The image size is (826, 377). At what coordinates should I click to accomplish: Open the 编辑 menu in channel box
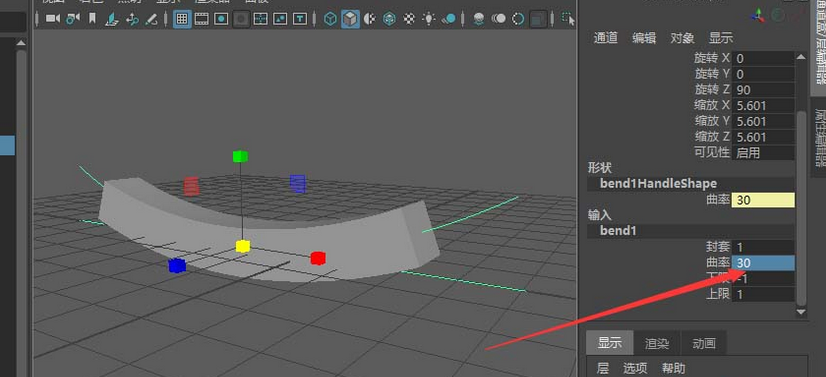pos(644,38)
